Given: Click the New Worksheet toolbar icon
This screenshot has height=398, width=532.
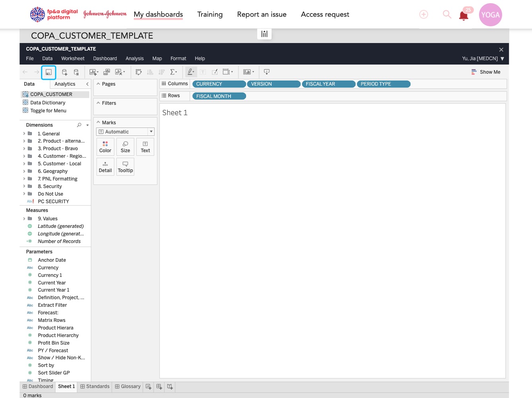Looking at the screenshot, I should click(x=94, y=72).
